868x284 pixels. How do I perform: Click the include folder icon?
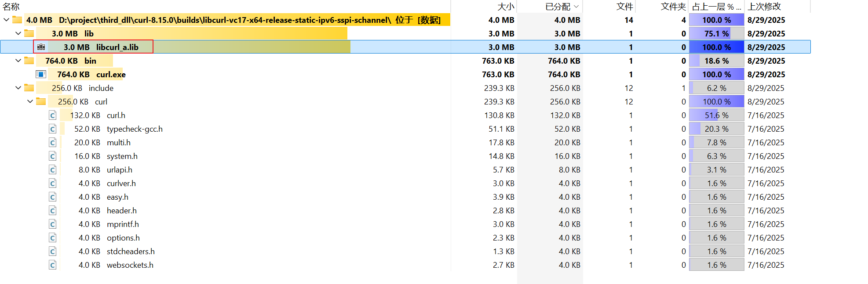click(29, 88)
